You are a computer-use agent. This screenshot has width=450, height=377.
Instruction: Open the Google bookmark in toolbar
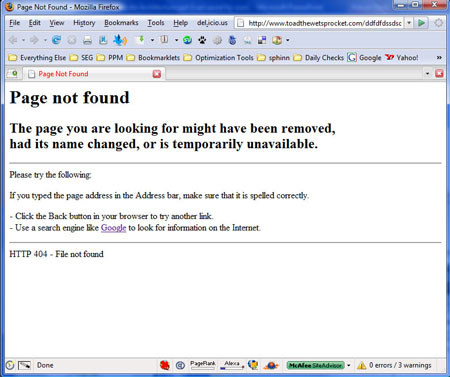364,58
